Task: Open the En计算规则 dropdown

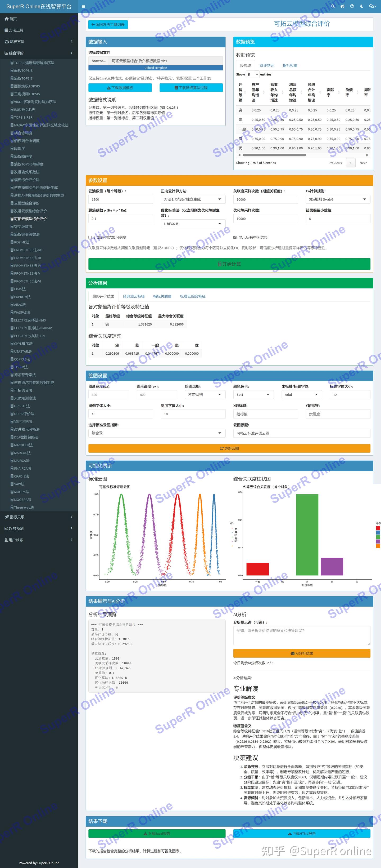Action: click(x=338, y=199)
